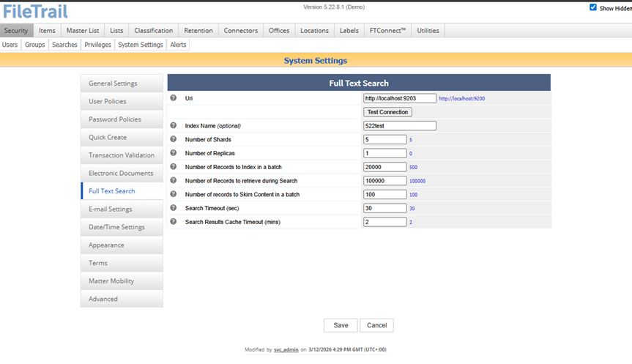This screenshot has width=632, height=364.
Task: Click the FileTrail logo
Action: [35, 11]
